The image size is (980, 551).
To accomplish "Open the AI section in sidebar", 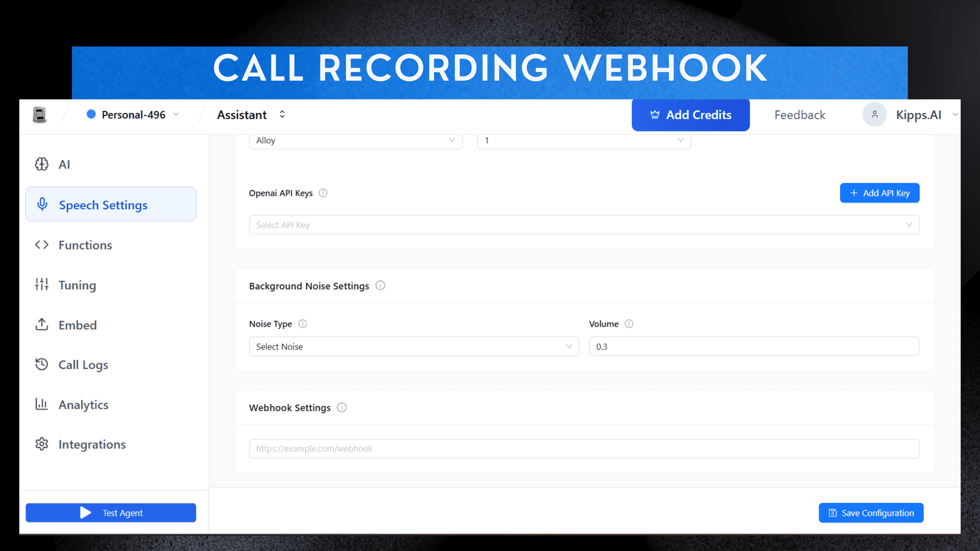I will [64, 164].
